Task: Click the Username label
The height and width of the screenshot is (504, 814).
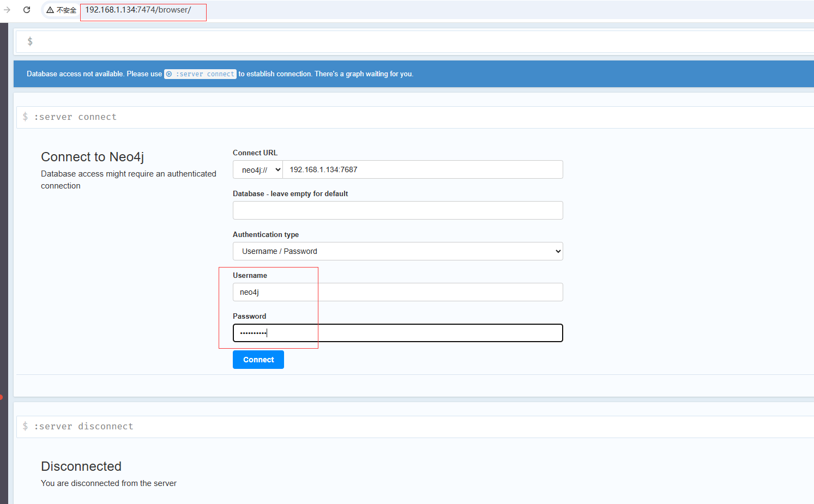Action: 250,275
